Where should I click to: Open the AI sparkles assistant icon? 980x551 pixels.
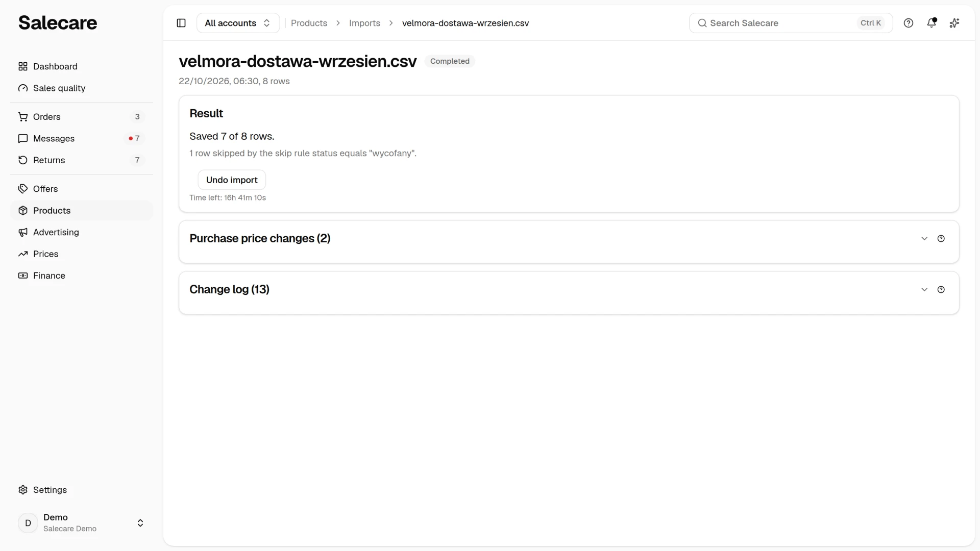tap(954, 23)
